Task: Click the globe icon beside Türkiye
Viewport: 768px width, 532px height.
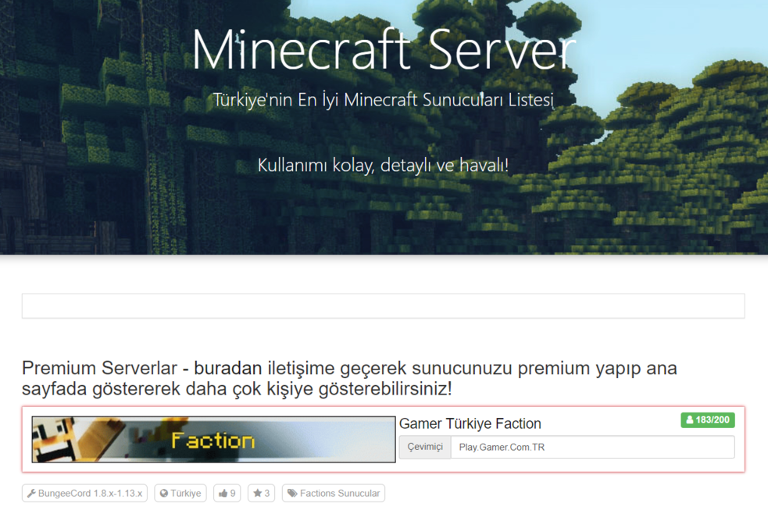Action: point(164,493)
